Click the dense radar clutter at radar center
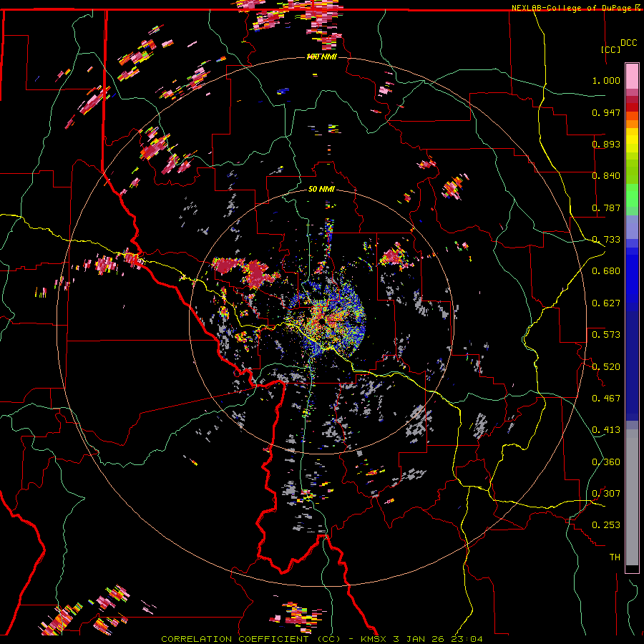 (x=326, y=318)
